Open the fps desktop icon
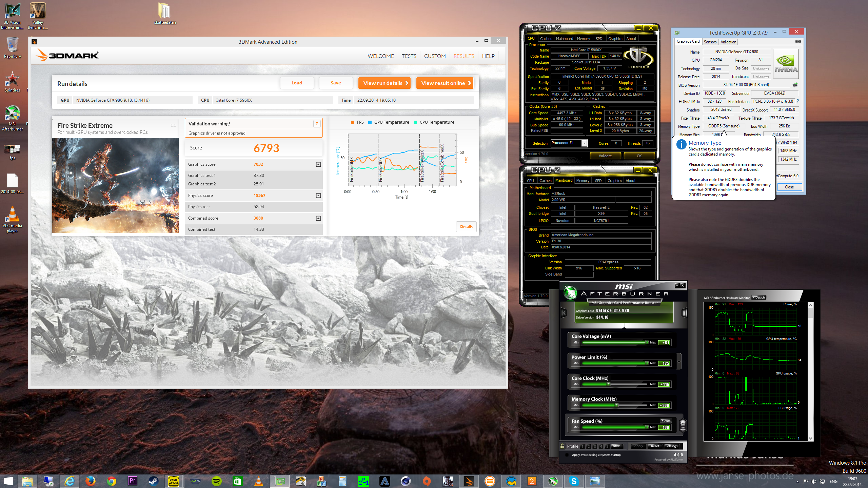 (12, 151)
